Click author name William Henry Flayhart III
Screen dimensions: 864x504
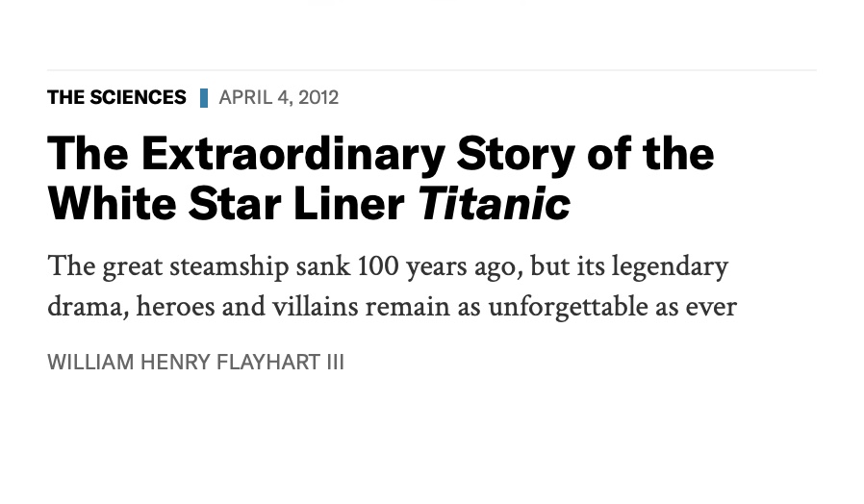tap(195, 363)
